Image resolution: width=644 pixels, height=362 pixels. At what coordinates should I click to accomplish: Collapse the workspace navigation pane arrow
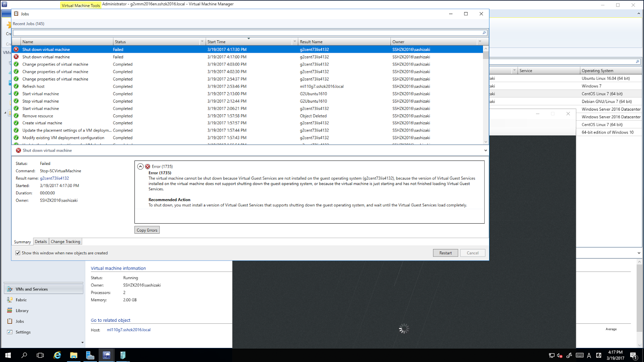click(82, 342)
